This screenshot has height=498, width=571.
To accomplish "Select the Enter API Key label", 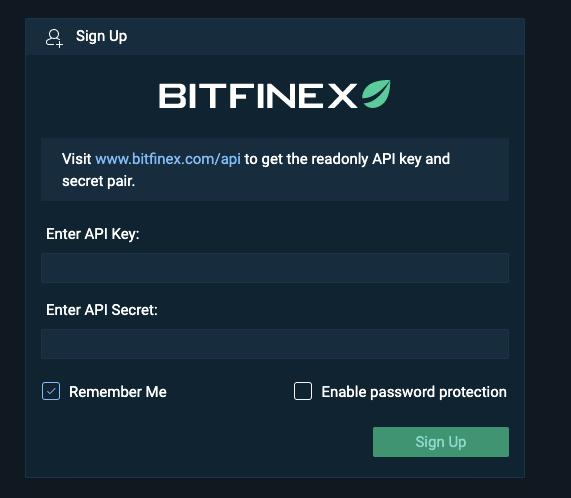I will coord(92,234).
